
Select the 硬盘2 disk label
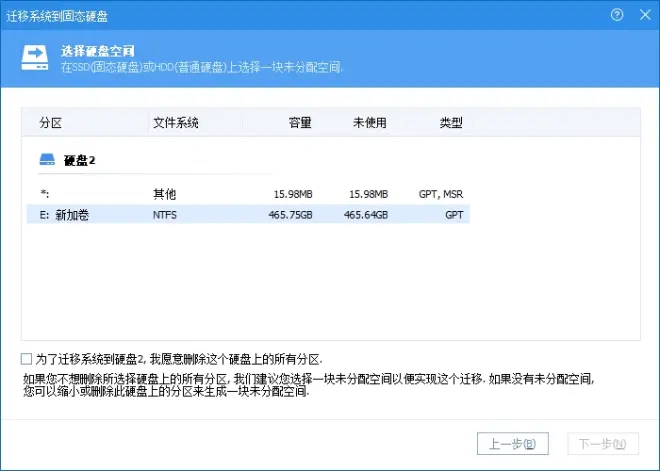coord(80,160)
